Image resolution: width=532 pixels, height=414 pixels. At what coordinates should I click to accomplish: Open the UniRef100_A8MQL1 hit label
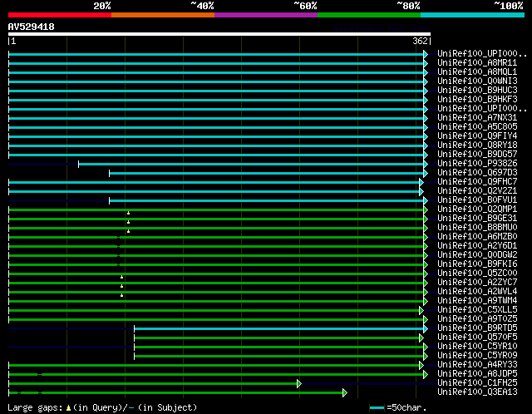pyautogui.click(x=477, y=72)
